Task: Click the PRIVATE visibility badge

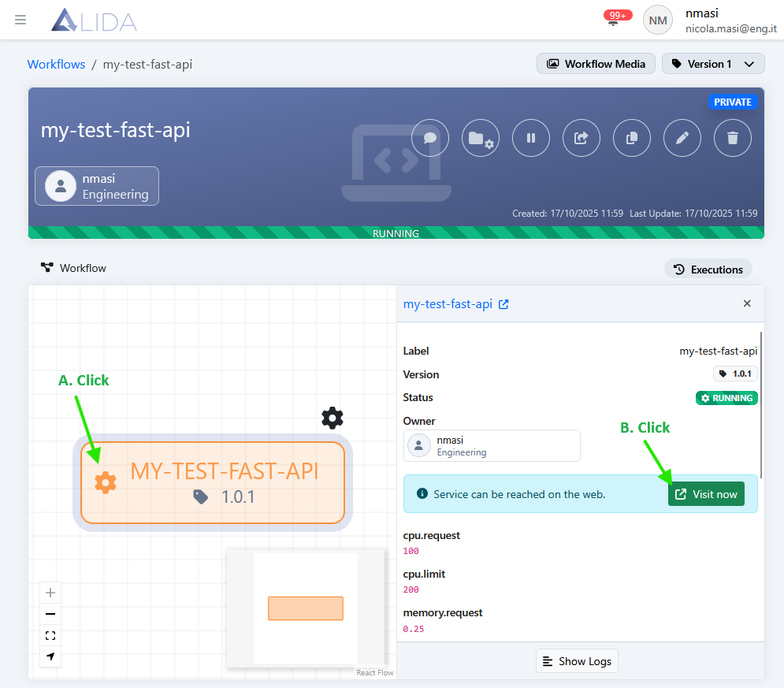Action: click(x=733, y=102)
